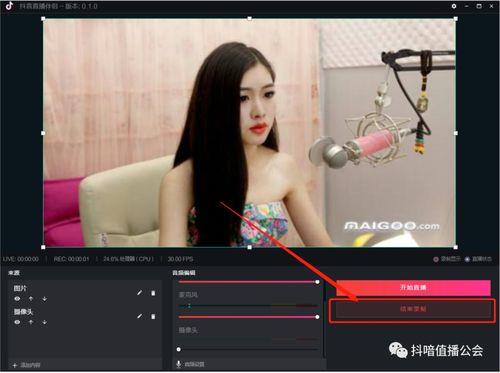Screen dimensions: 500x373
Task: Click the 结束录制 stop recording button
Action: pyautogui.click(x=413, y=310)
